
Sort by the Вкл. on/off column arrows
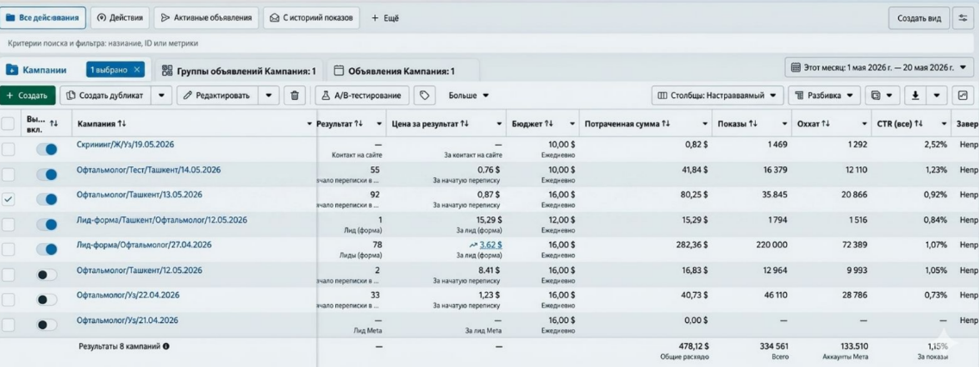(x=53, y=124)
